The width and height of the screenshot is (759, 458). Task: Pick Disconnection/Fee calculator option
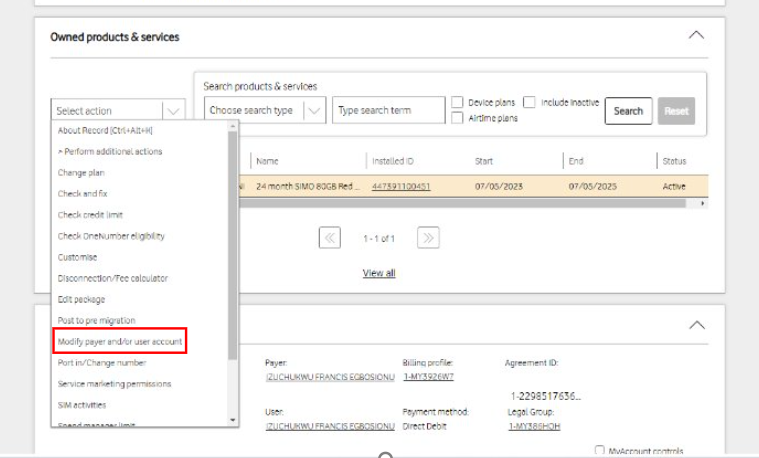112,278
